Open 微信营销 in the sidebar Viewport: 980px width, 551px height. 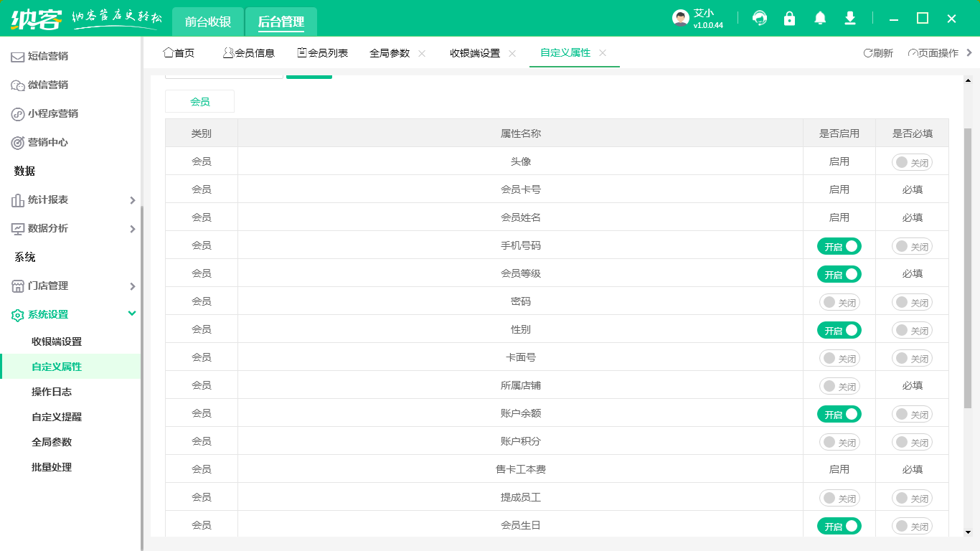[47, 85]
